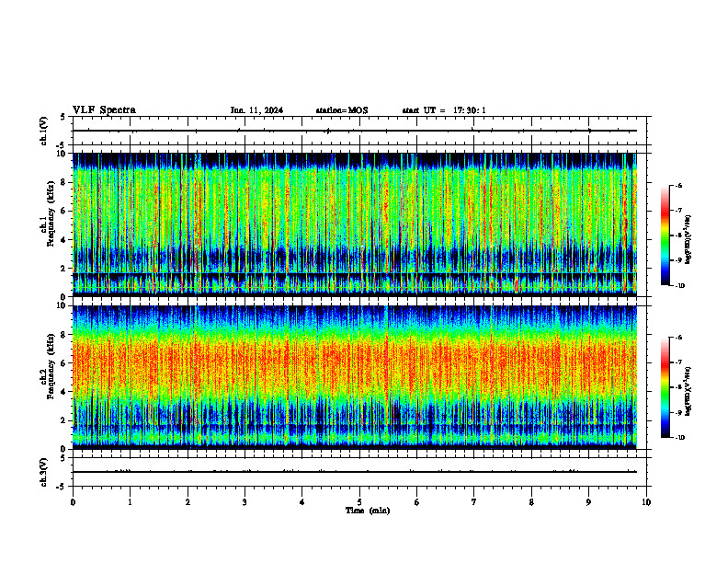Image resolution: width=728 pixels, height=563 pixels.
Task: Click the ch.1 color bar log(PSD) label
Action: [688, 240]
